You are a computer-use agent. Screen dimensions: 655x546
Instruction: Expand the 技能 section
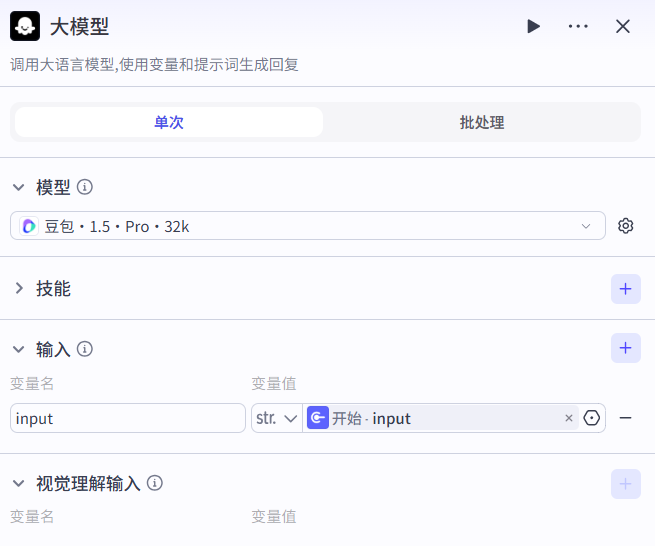pos(18,289)
